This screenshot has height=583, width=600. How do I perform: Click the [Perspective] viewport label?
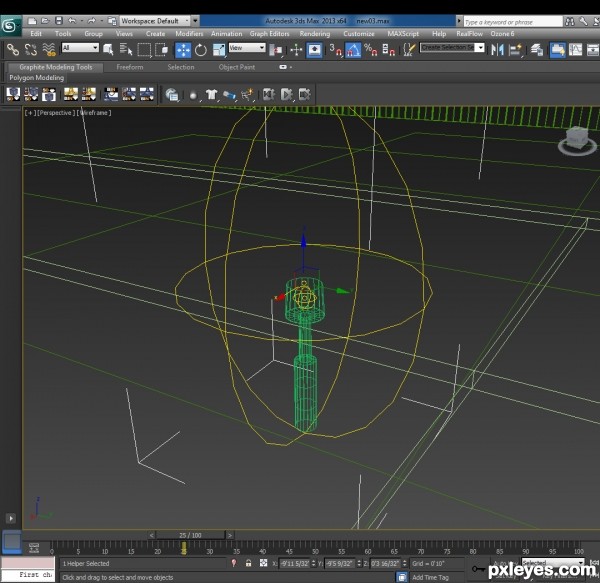(55, 113)
